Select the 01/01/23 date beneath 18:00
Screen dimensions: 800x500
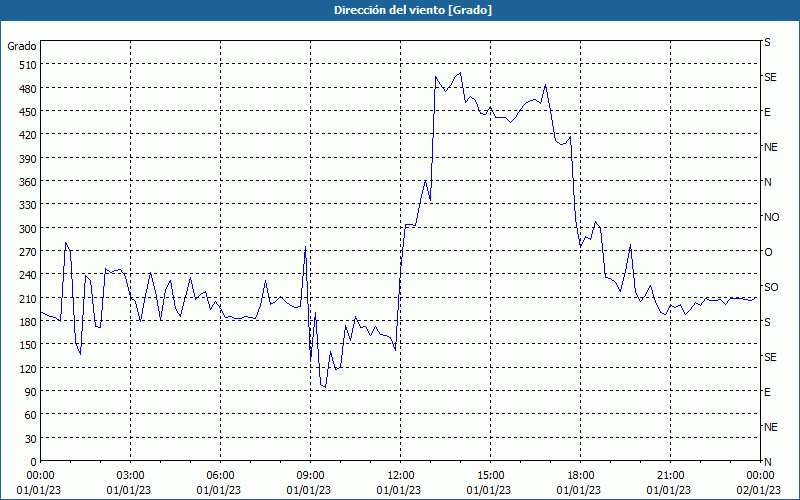[579, 490]
